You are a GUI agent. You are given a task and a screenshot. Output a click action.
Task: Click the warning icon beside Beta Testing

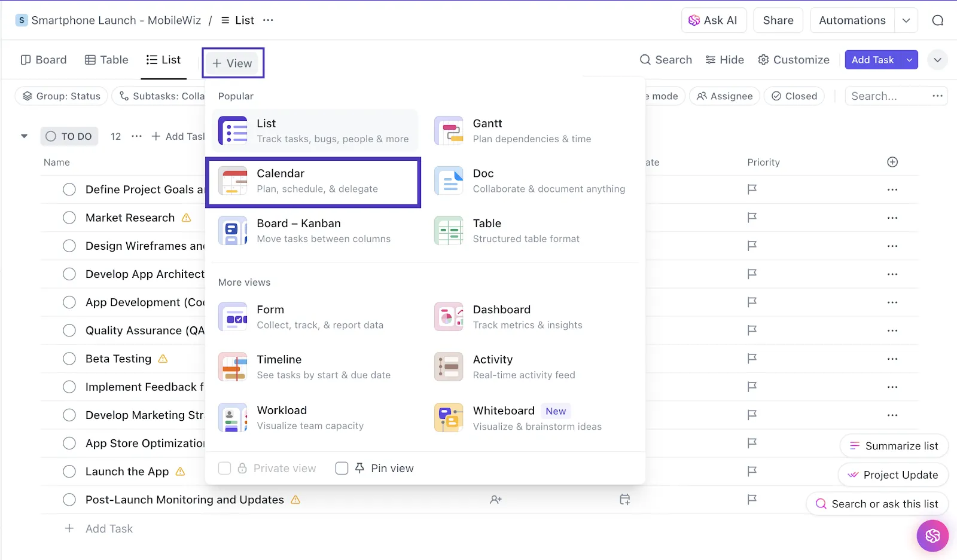[x=163, y=359]
